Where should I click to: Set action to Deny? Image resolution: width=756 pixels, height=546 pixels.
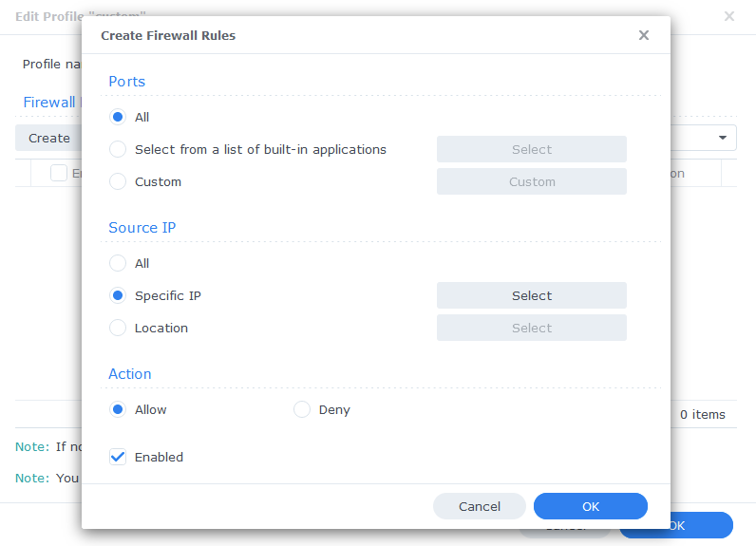[x=302, y=409]
